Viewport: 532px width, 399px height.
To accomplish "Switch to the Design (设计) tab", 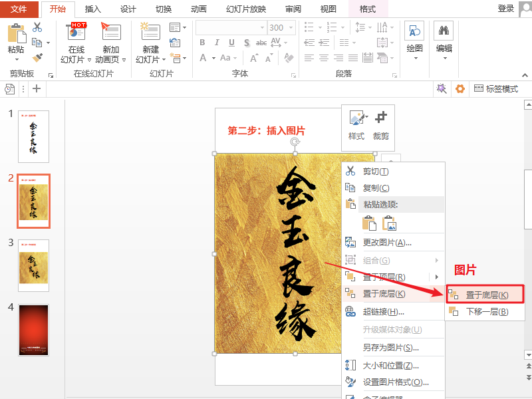I will tap(128, 9).
